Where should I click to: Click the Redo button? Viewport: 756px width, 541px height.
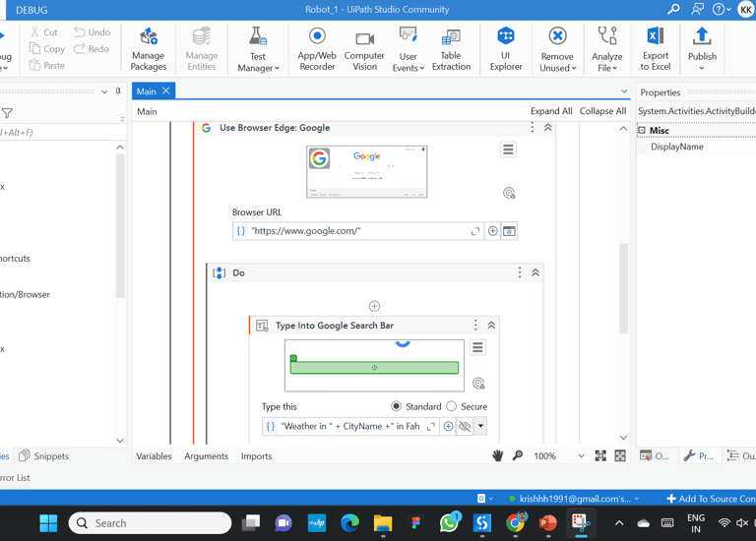[x=92, y=48]
